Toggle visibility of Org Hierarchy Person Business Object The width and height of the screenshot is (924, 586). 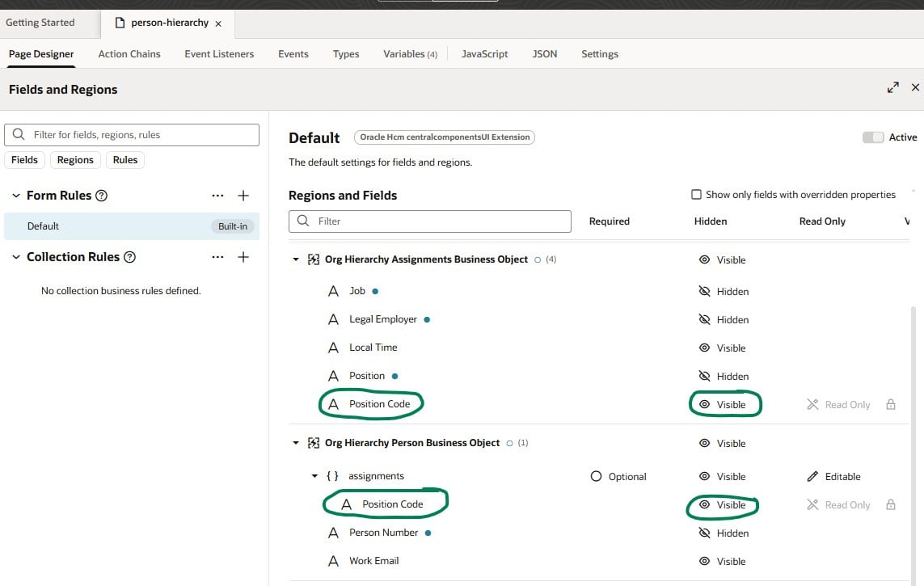pyautogui.click(x=722, y=444)
